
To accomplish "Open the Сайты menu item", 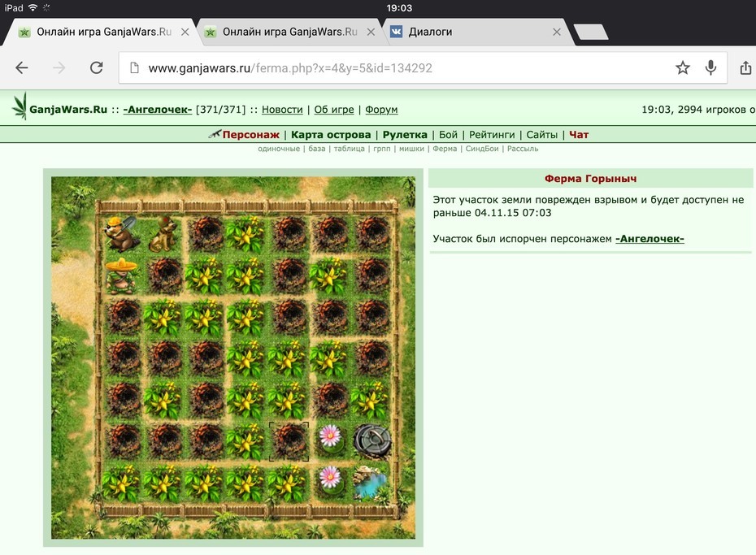I will coord(542,134).
